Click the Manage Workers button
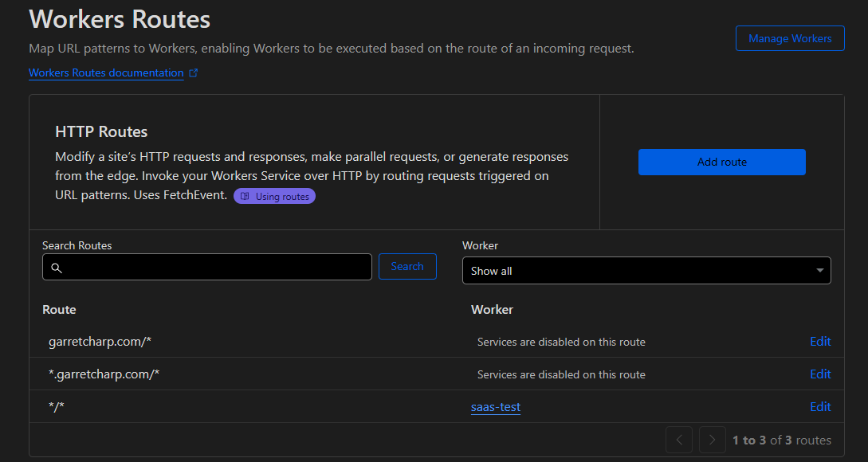The image size is (868, 462). click(790, 38)
